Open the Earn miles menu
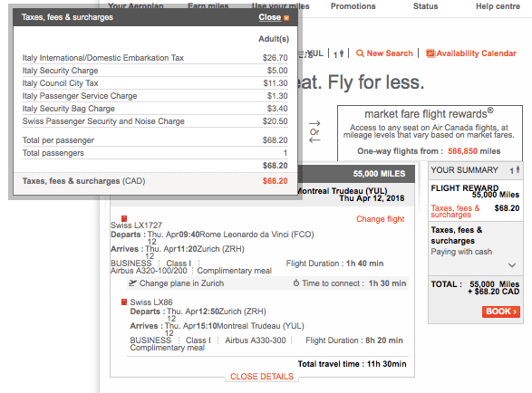Image resolution: width=532 pixels, height=393 pixels. click(208, 6)
